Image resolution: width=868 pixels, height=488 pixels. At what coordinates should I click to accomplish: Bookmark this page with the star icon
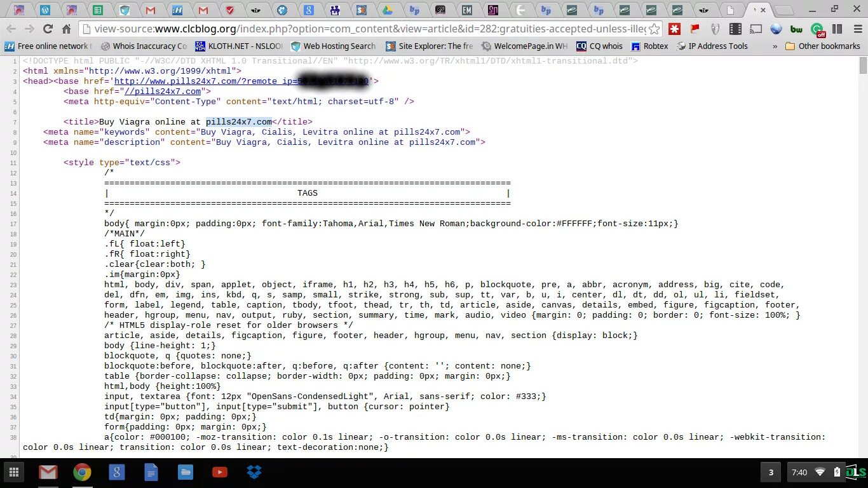654,29
